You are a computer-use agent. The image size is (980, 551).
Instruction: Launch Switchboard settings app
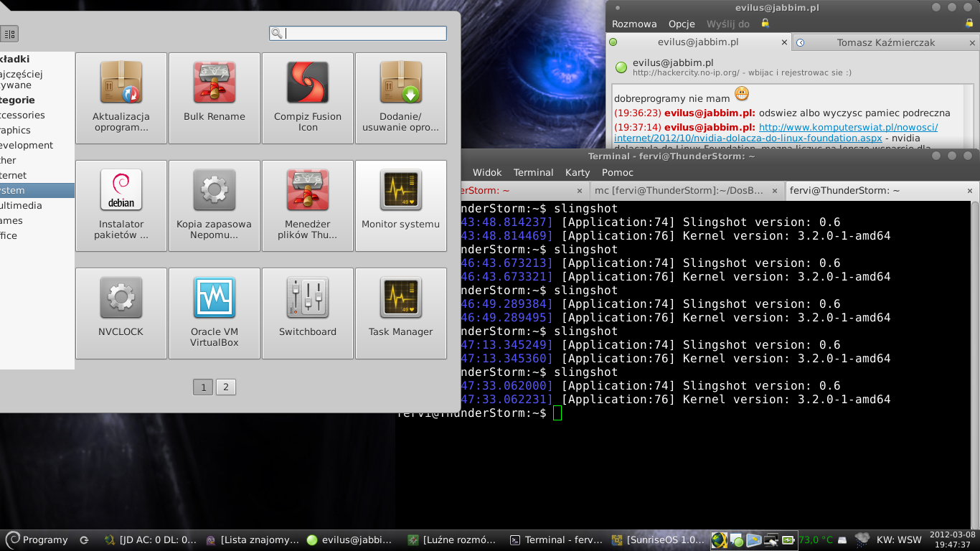307,313
